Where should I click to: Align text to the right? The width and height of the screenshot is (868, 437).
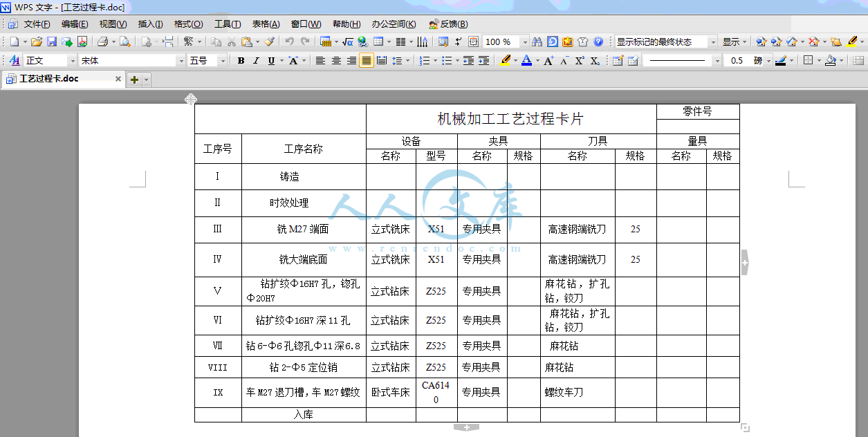pyautogui.click(x=351, y=61)
